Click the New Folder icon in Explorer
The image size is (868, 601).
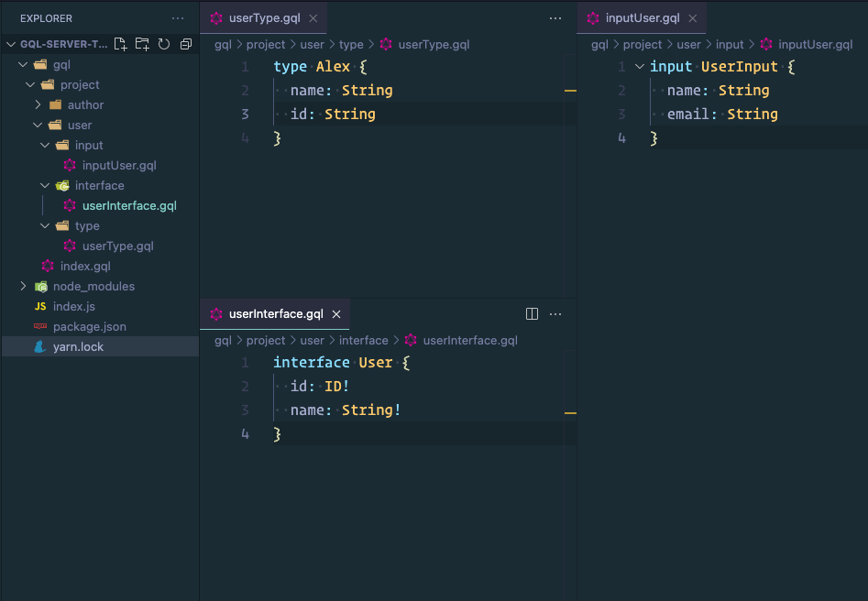(142, 44)
